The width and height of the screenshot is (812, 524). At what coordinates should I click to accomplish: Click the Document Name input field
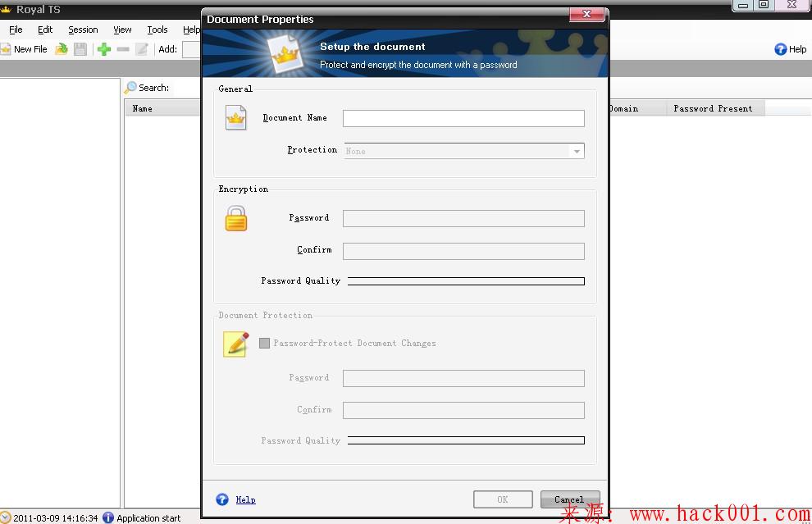point(463,118)
